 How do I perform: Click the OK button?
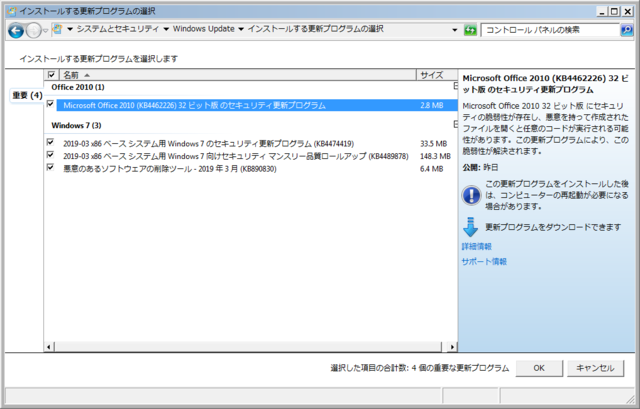[x=539, y=368]
